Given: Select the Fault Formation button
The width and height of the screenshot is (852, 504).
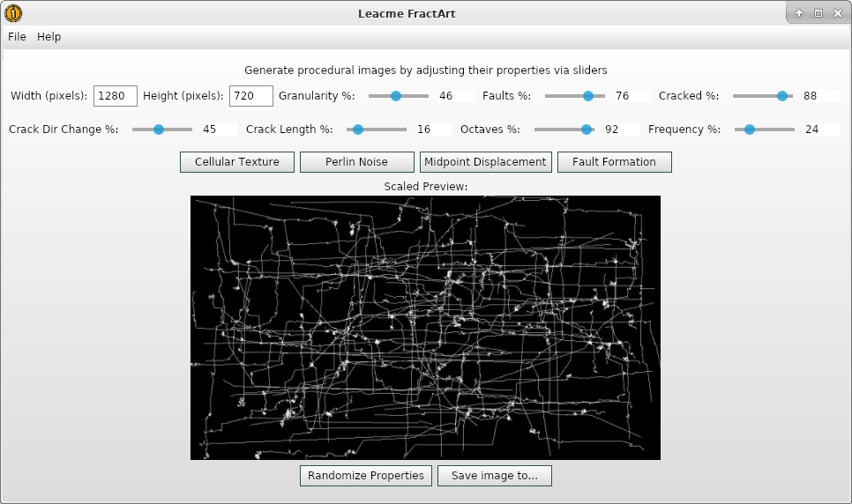Looking at the screenshot, I should click(x=614, y=162).
